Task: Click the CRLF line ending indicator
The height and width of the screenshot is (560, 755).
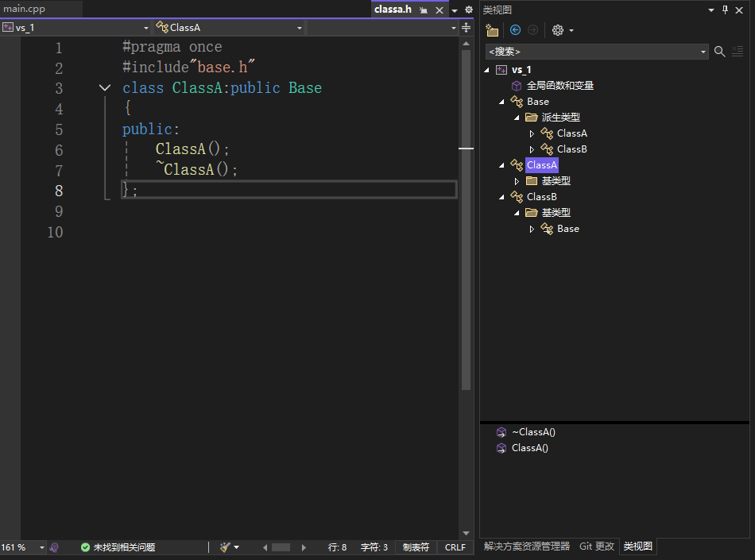Action: coord(455,547)
